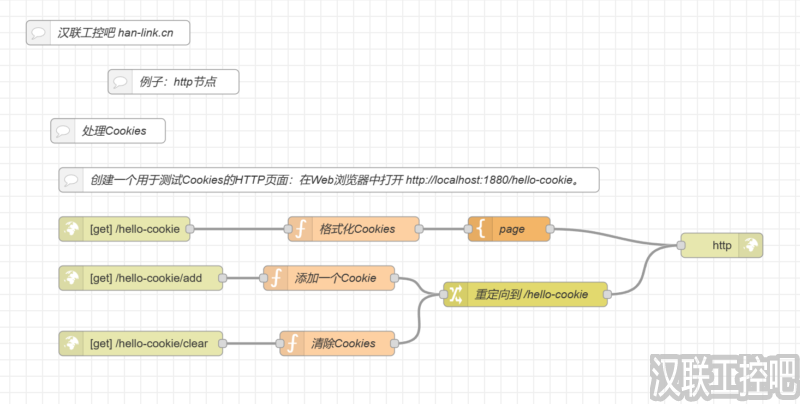This screenshot has height=404, width=800.
Task: Click the globe icon on the hello-cookie/clear node
Action: (72, 343)
